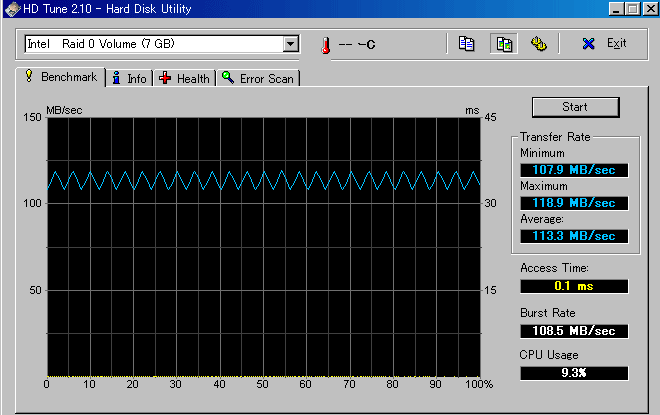Click the copy screenshot to clipboard icon
Viewport: 660px width, 415px height.
click(x=502, y=44)
